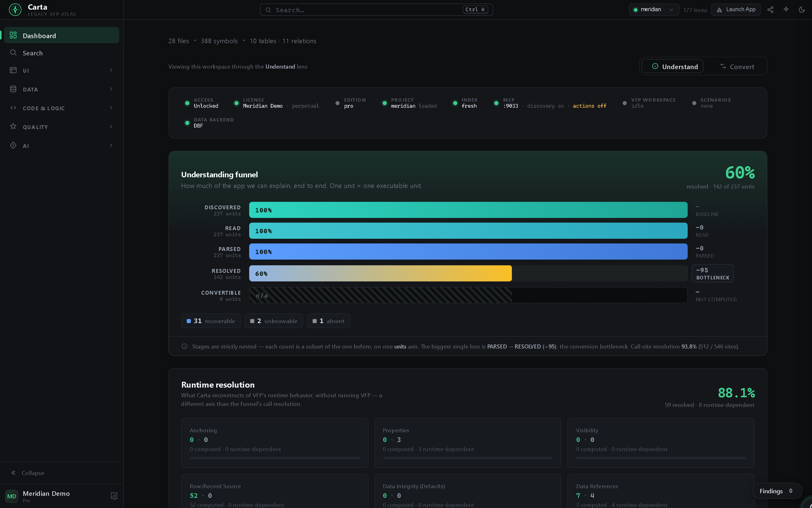Click the Understand lens info icon
This screenshot has height=508, width=812.
[x=655, y=66]
